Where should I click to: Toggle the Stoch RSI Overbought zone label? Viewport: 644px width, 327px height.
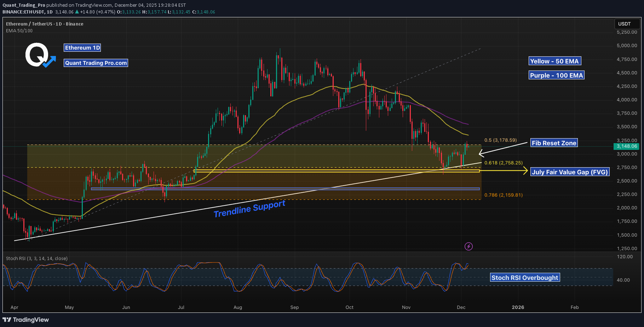tap(525, 277)
